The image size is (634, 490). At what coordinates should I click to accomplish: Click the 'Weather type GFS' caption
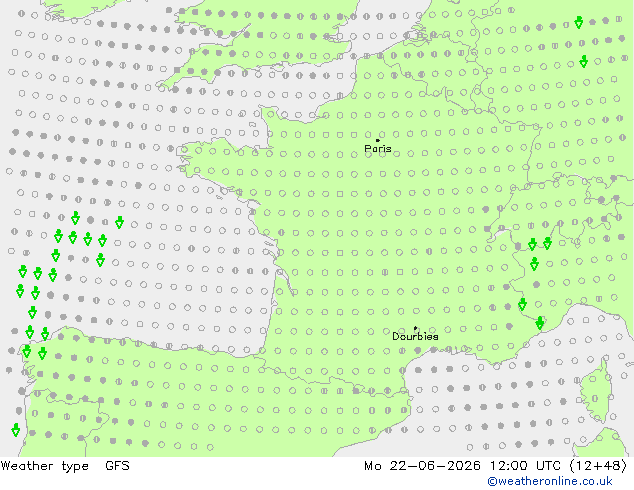pos(65,466)
